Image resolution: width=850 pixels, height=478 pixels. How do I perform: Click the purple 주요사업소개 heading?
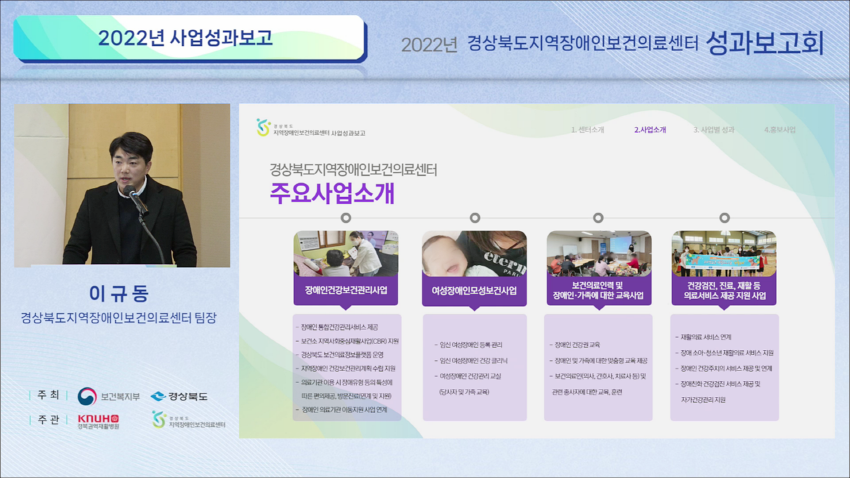332,193
